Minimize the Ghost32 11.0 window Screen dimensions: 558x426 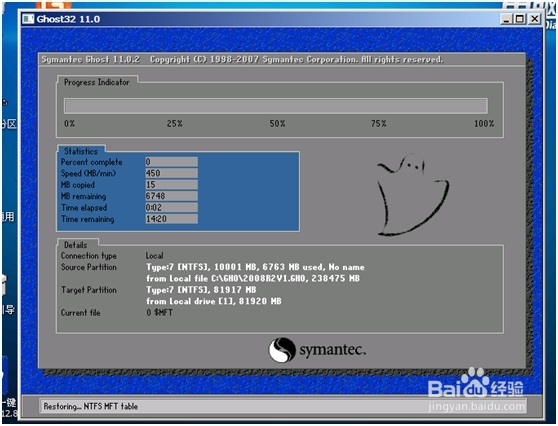click(x=506, y=19)
